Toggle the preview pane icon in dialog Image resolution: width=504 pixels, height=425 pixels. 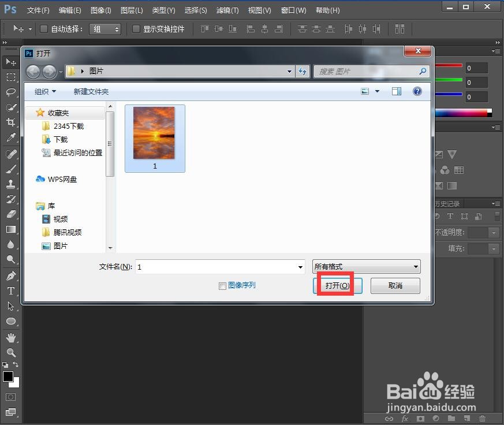pos(396,91)
